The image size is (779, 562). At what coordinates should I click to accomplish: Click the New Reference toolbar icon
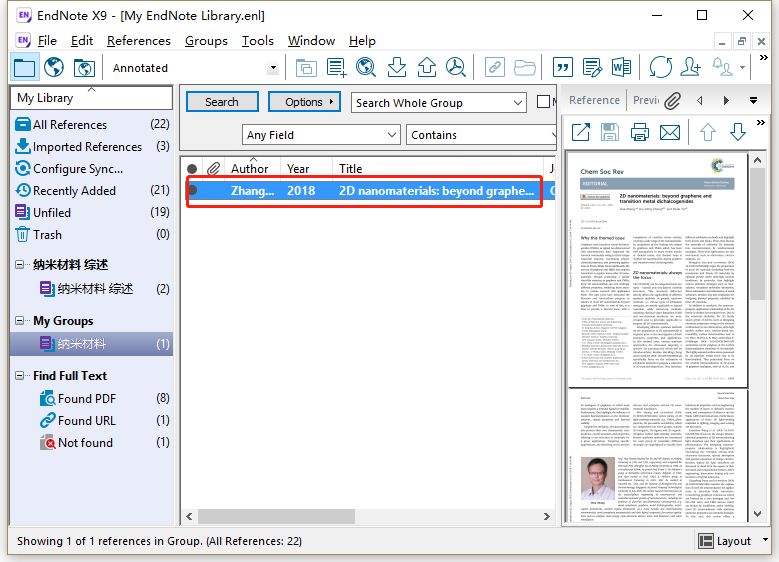[x=336, y=68]
